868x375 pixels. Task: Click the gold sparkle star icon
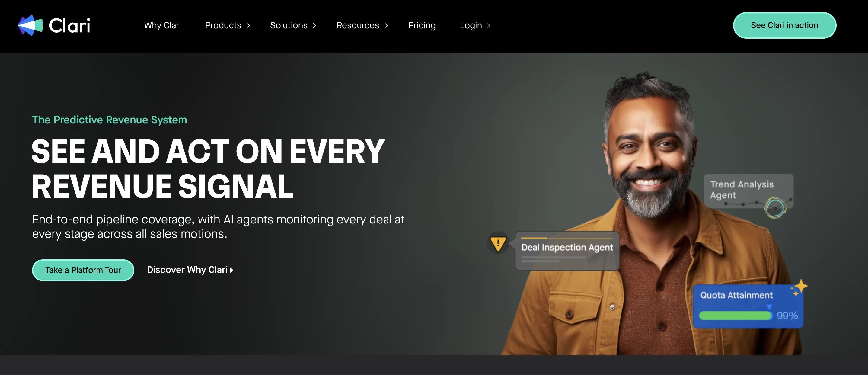tap(799, 287)
